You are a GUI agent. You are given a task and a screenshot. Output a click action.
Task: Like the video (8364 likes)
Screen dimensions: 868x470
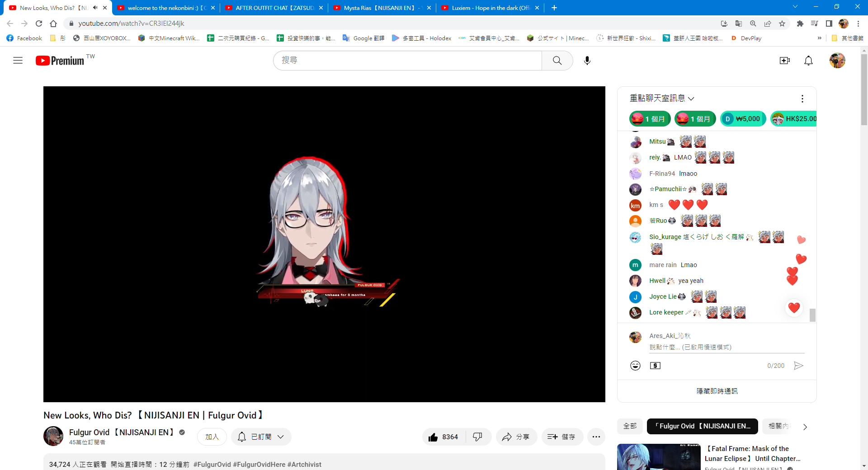tap(443, 437)
